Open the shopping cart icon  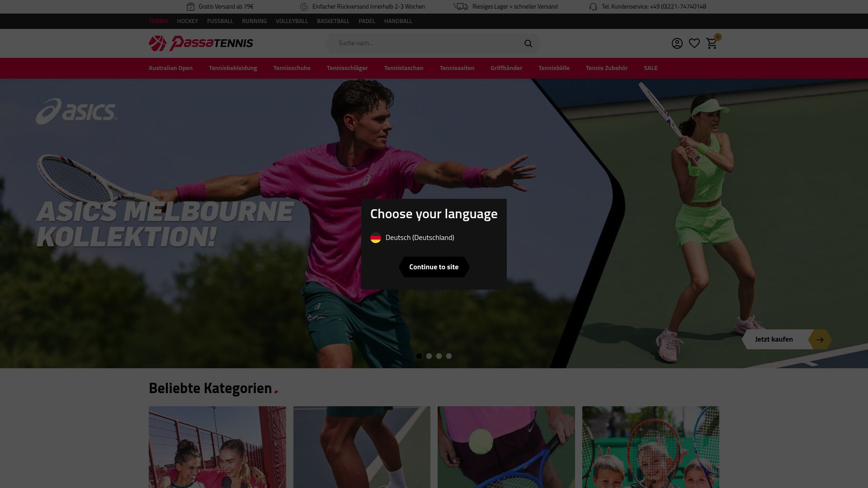[x=712, y=43]
